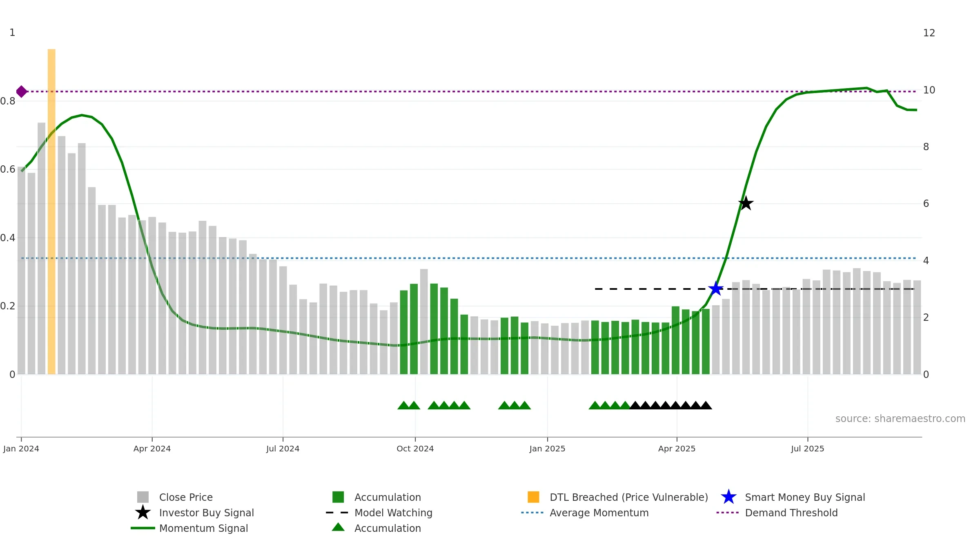Click the right axis value '12'
This screenshot has height=551, width=980.
coord(929,33)
